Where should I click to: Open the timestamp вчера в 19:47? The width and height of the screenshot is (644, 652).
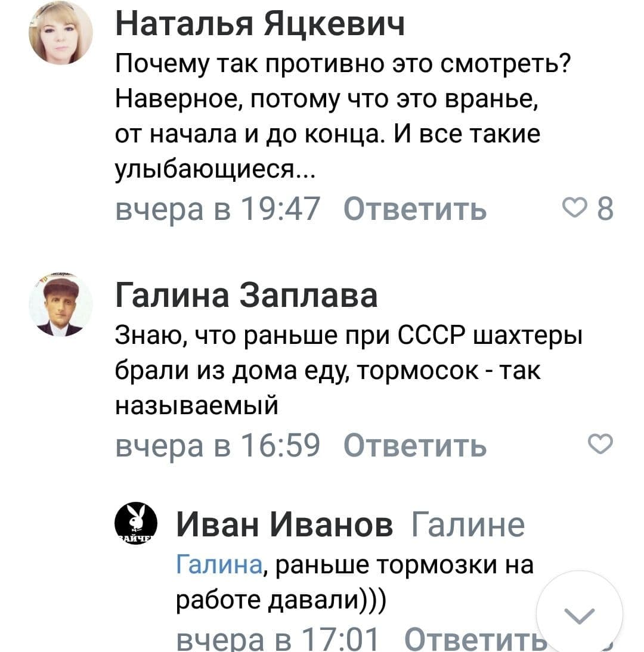[218, 210]
